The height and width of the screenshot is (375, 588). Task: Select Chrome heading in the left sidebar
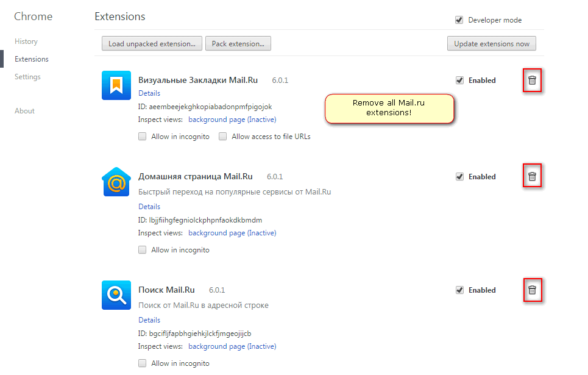[x=33, y=16]
